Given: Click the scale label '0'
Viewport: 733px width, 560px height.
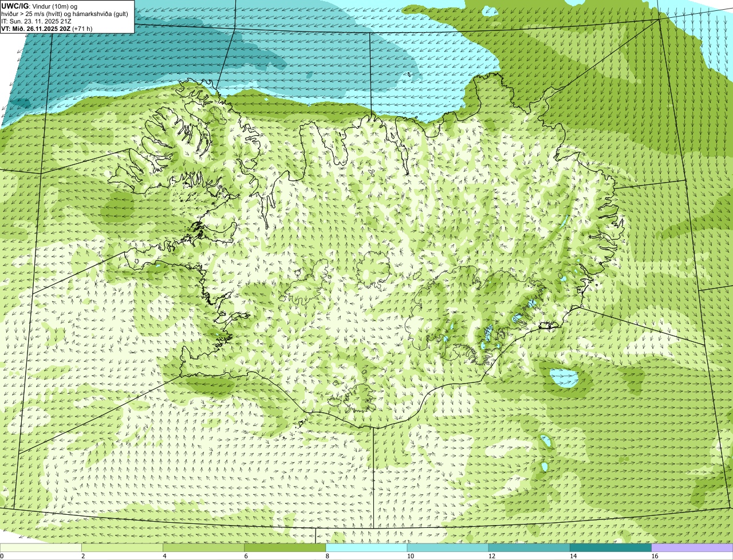Looking at the screenshot, I should pyautogui.click(x=2, y=556).
